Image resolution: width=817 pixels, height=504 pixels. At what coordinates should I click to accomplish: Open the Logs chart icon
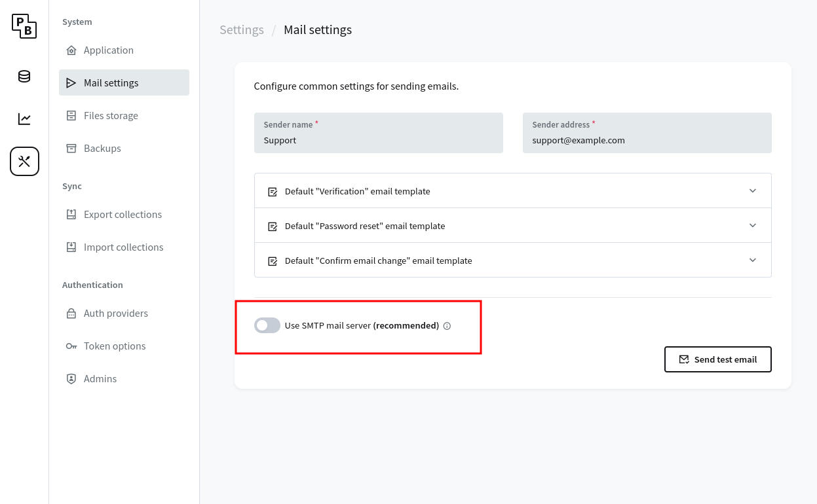(24, 119)
